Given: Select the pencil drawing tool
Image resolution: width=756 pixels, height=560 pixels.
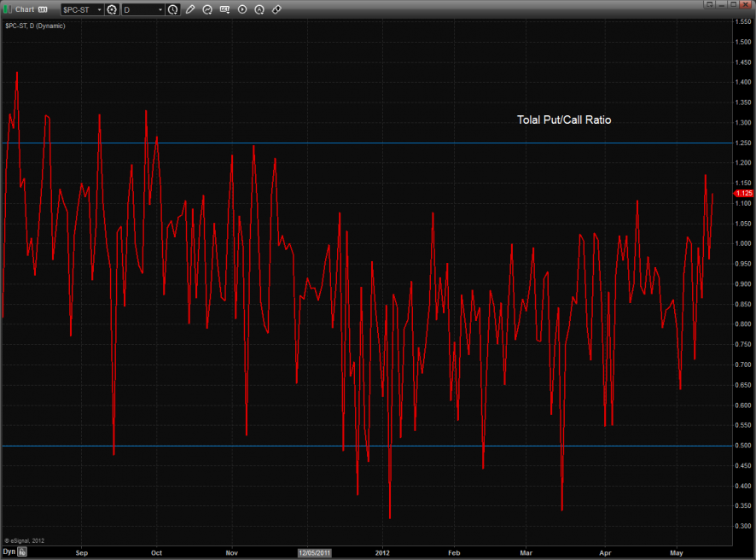Looking at the screenshot, I should (190, 9).
